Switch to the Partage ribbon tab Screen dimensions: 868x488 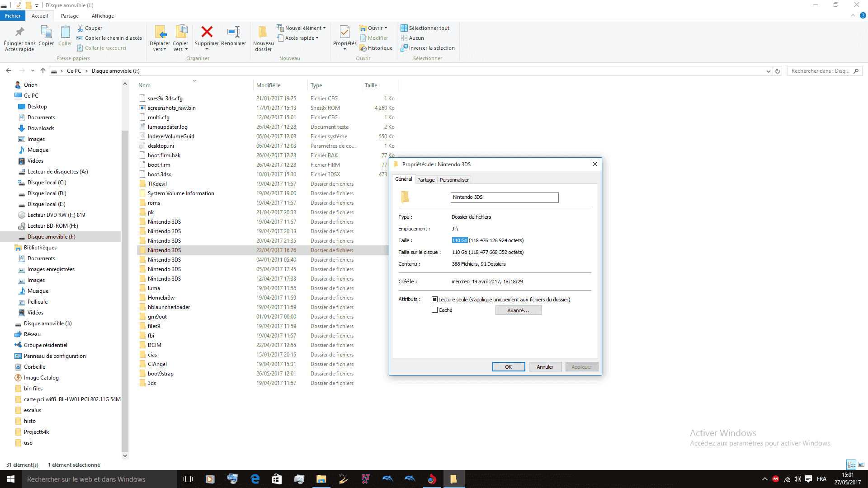(70, 16)
